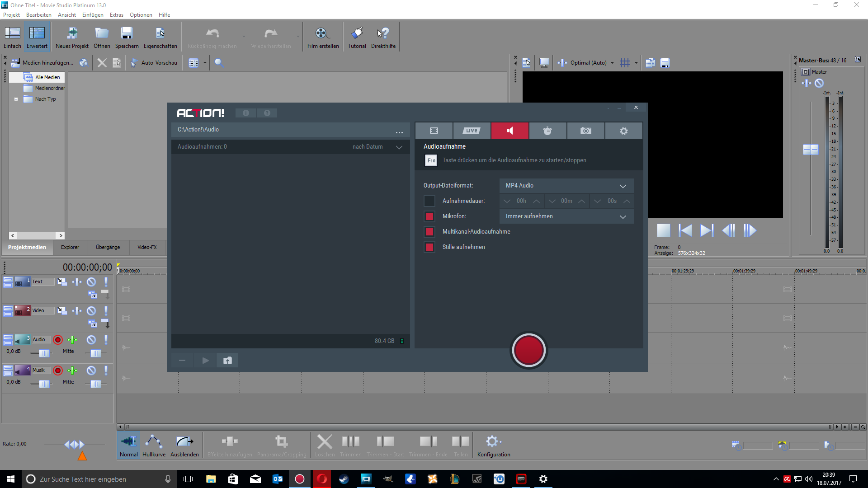
Task: Arm Musik track for recording
Action: click(58, 371)
